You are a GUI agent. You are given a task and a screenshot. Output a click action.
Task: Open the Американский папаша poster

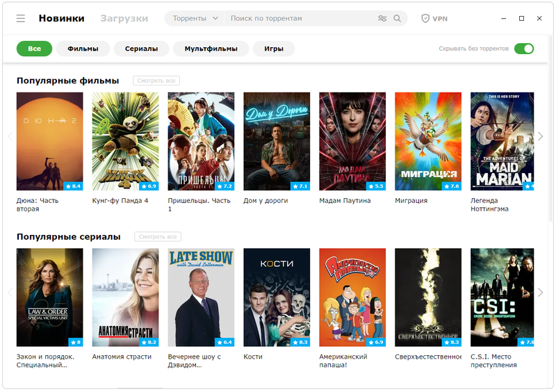point(352,297)
